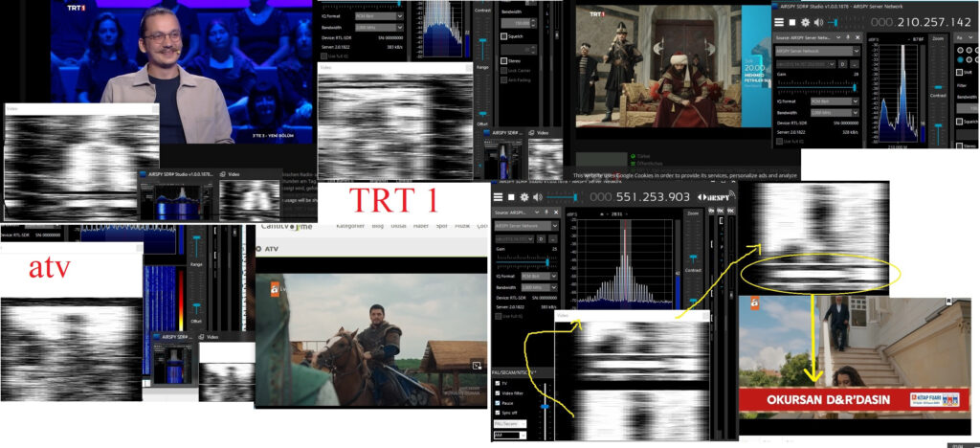Mute speaker icon in the 210.257.142 window
The height and width of the screenshot is (448, 980).
(x=820, y=21)
